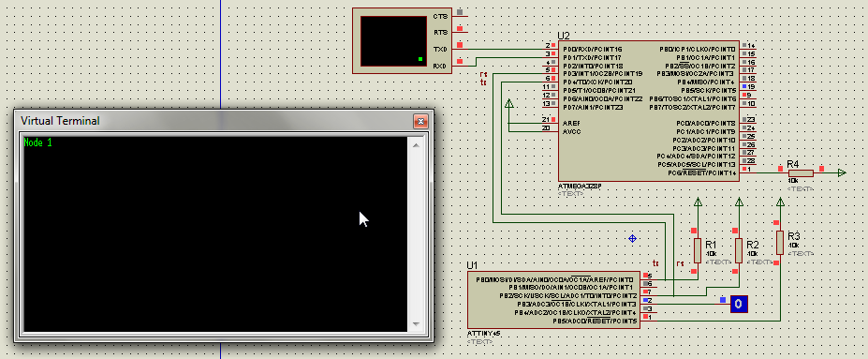Click the RTS pin label
This screenshot has width=868, height=359.
click(x=440, y=33)
